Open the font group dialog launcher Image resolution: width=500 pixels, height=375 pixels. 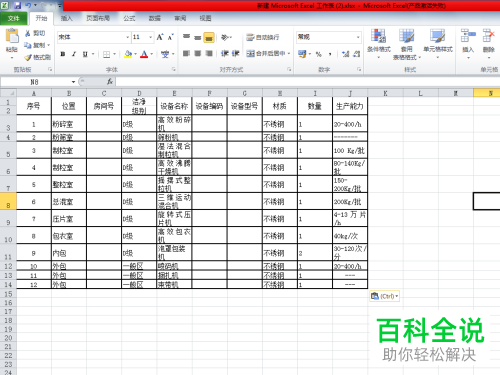(x=174, y=70)
